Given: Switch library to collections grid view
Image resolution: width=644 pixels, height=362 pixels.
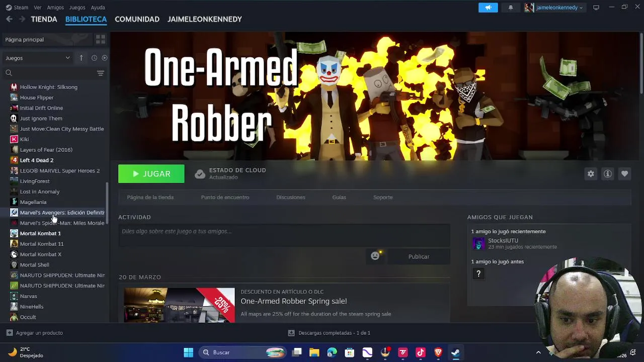Looking at the screenshot, I should [101, 39].
